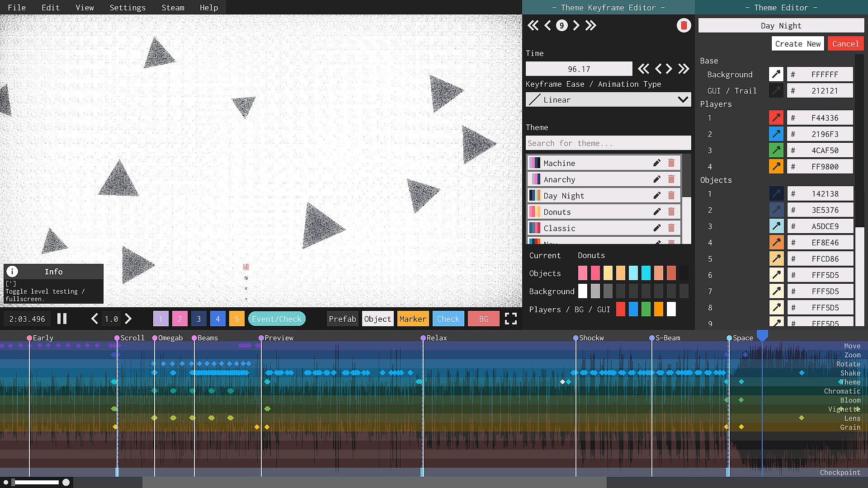Go to the last keyframe
868x488 pixels.
590,26
